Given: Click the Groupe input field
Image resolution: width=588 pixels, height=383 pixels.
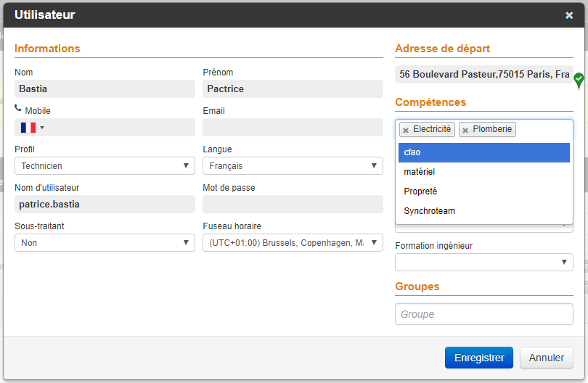Looking at the screenshot, I should tap(484, 314).
